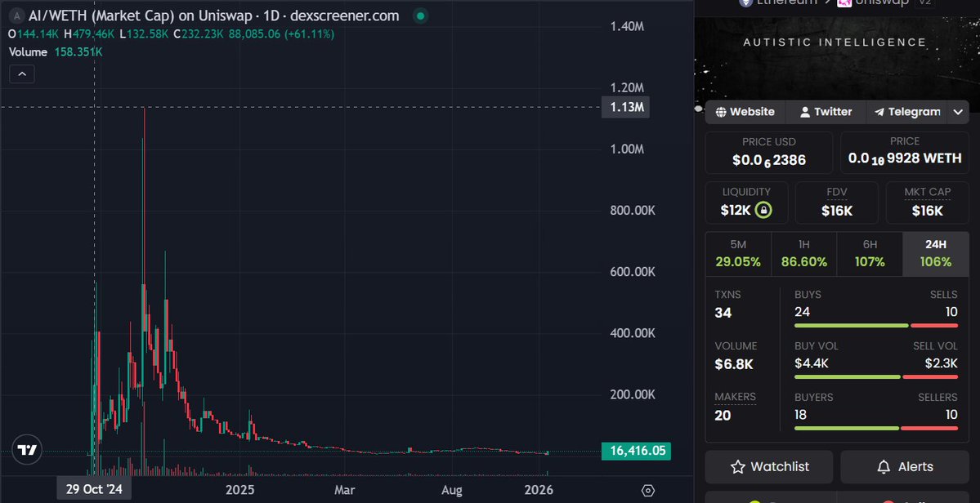Click the Aug time axis label

point(452,490)
